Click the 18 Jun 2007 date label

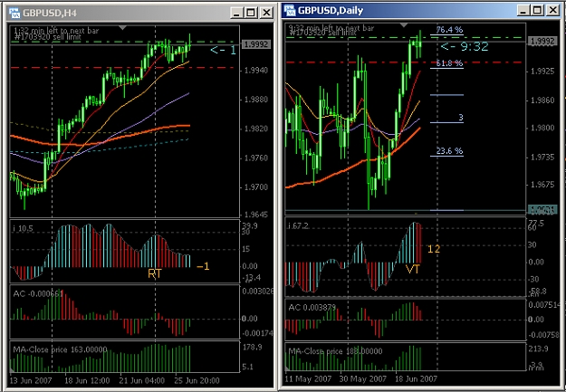tap(417, 379)
